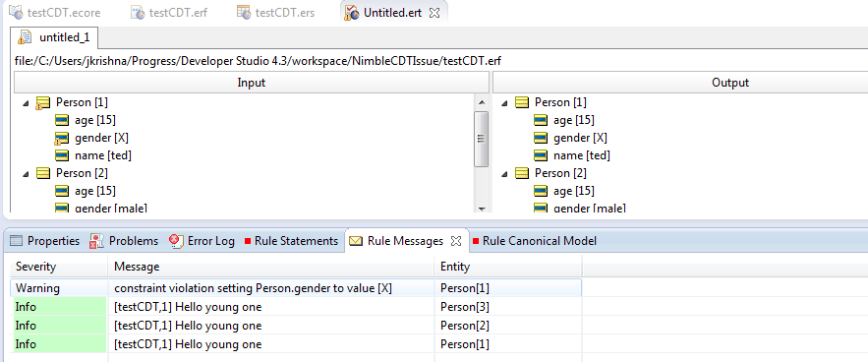Open the testCDT.ers editor tab
Screen dimensions: 868x362
[275, 12]
